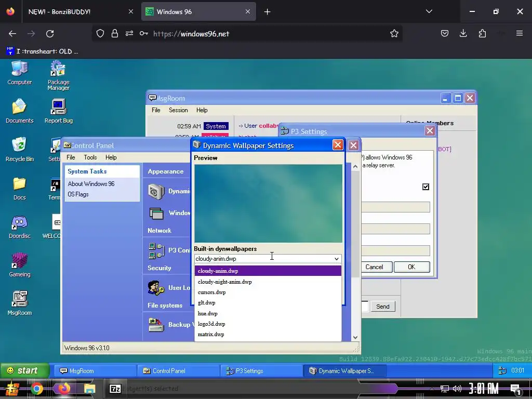Image resolution: width=532 pixels, height=399 pixels.
Task: Open Windows notification center icon
Action: [515, 389]
